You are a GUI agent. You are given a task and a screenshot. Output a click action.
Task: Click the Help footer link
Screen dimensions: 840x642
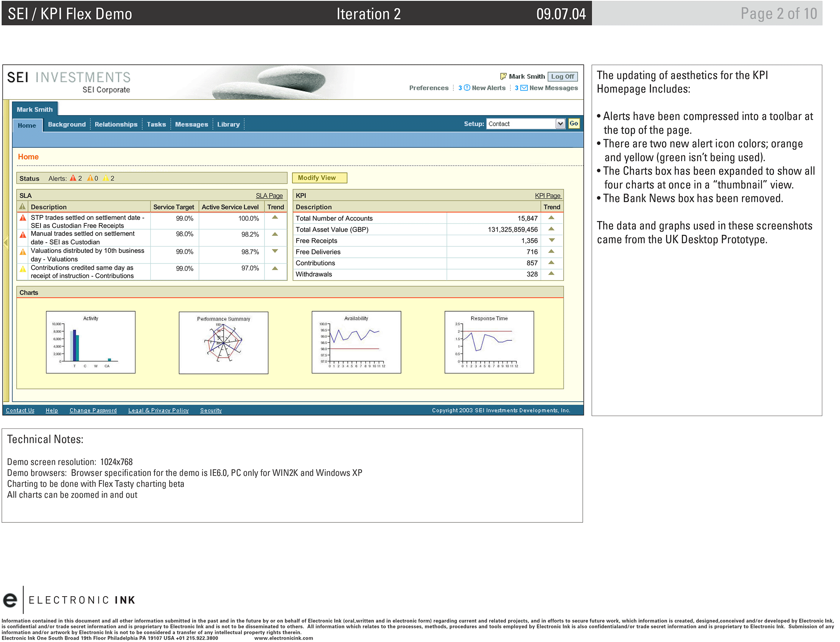(x=51, y=410)
